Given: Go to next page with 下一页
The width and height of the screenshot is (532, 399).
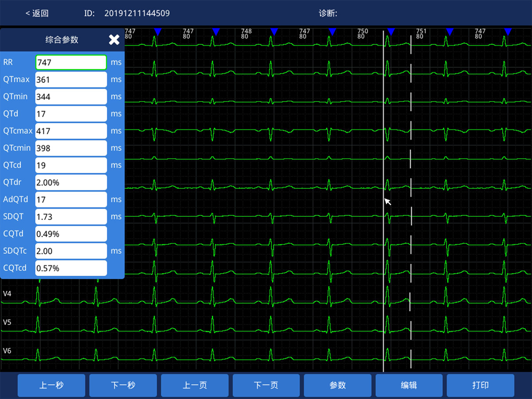Looking at the screenshot, I should pyautogui.click(x=266, y=385).
